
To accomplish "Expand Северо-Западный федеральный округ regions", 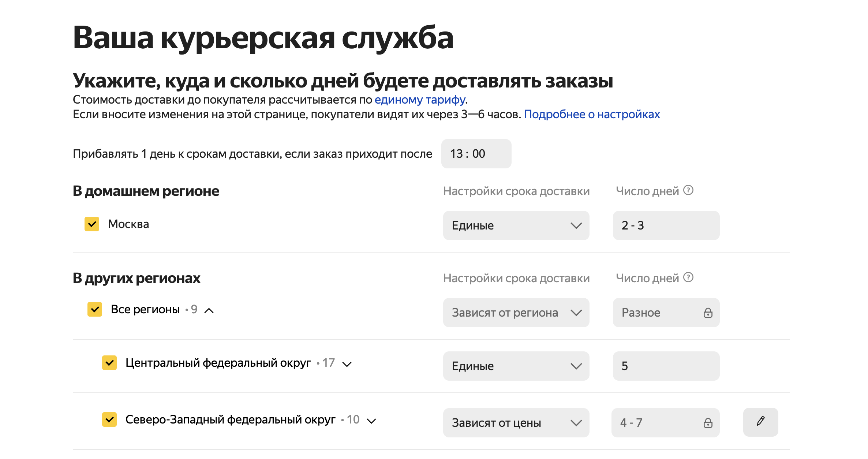I will 371,421.
